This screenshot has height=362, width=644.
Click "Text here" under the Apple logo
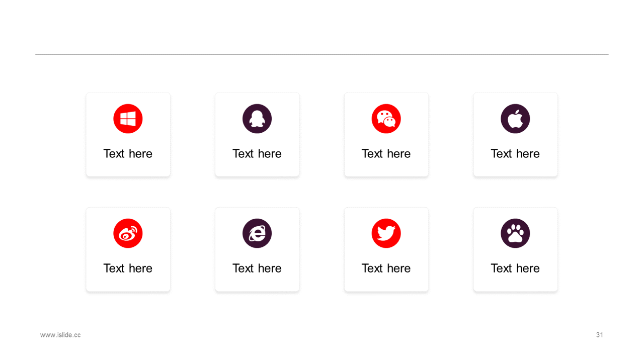click(x=515, y=153)
